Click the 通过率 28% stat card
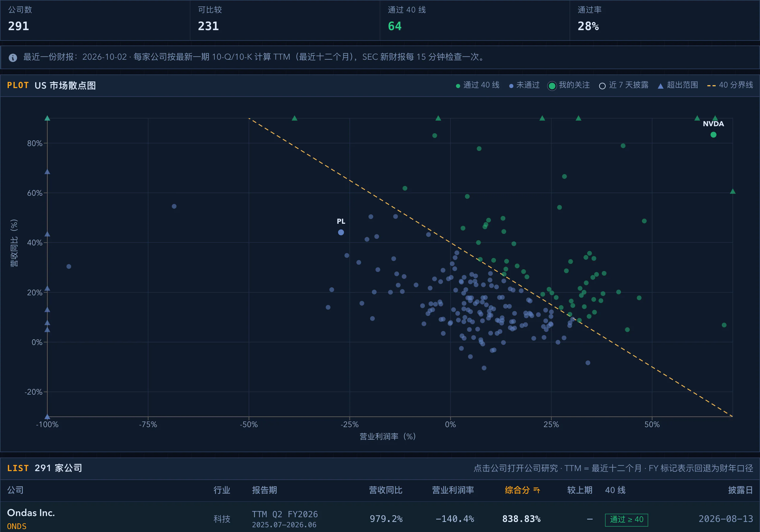 click(665, 20)
